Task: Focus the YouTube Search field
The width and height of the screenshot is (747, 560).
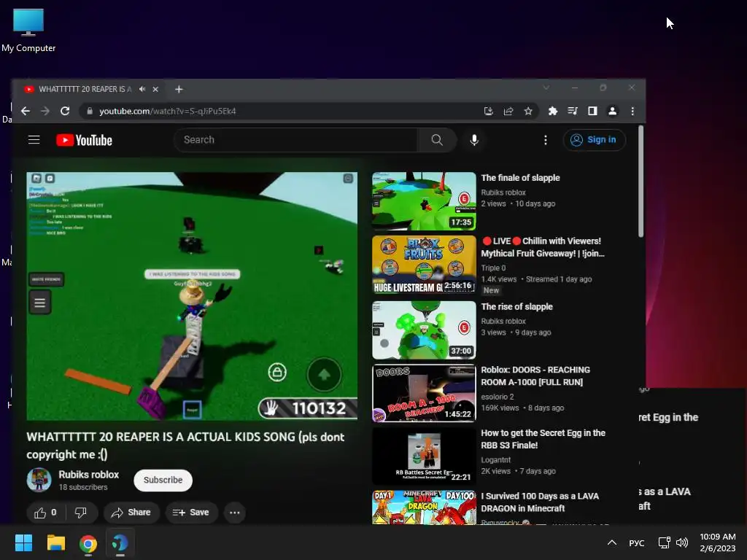Action: pos(296,139)
